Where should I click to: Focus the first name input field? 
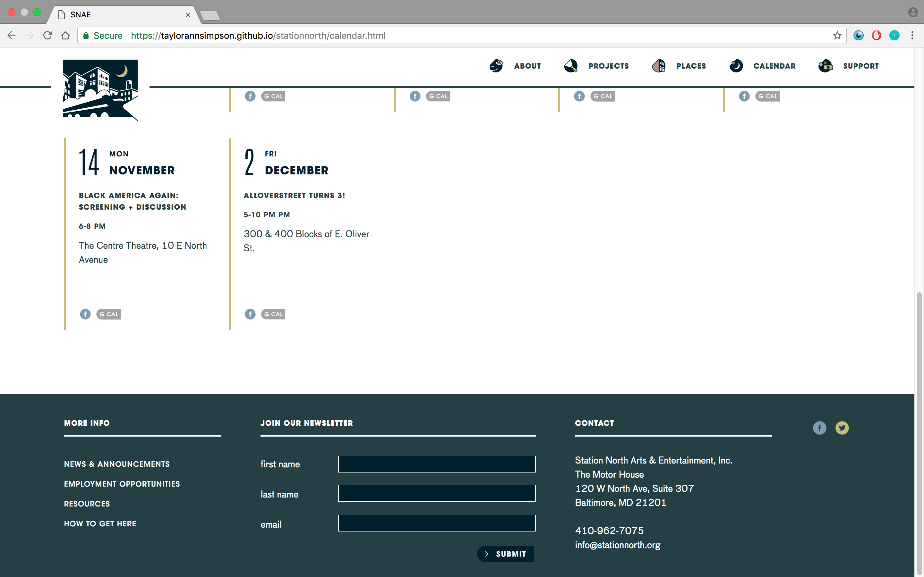(436, 464)
